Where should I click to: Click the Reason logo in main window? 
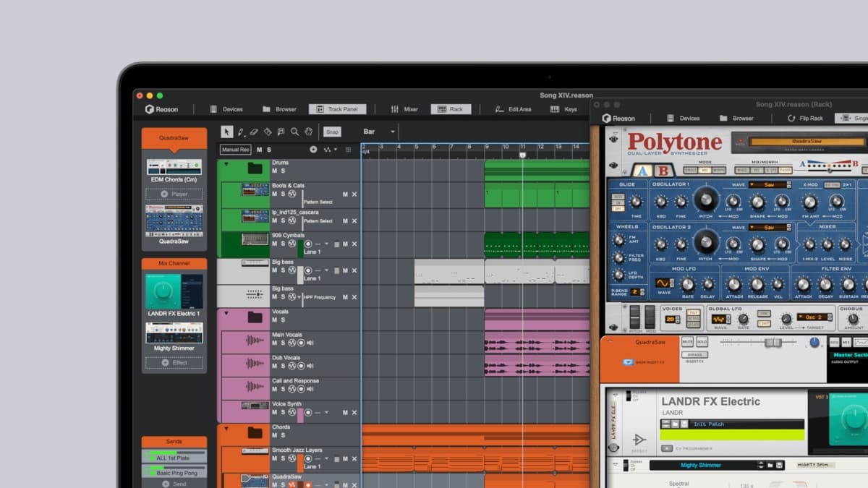tap(161, 109)
